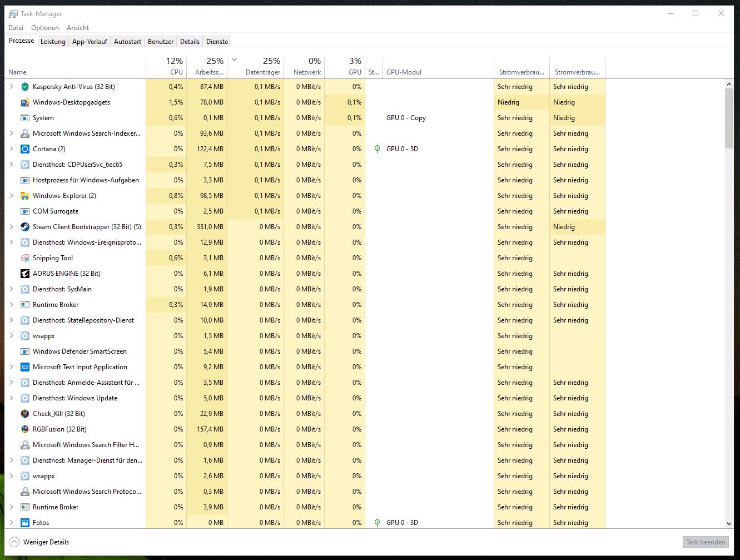Expand the Windows-Explorer (2) process group
740x560 pixels.
coord(11,196)
